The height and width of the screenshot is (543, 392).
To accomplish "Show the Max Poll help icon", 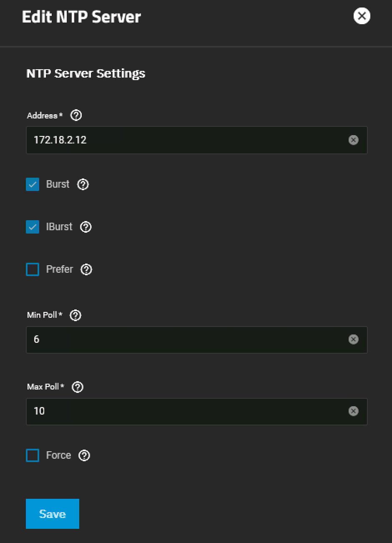I will coord(78,387).
